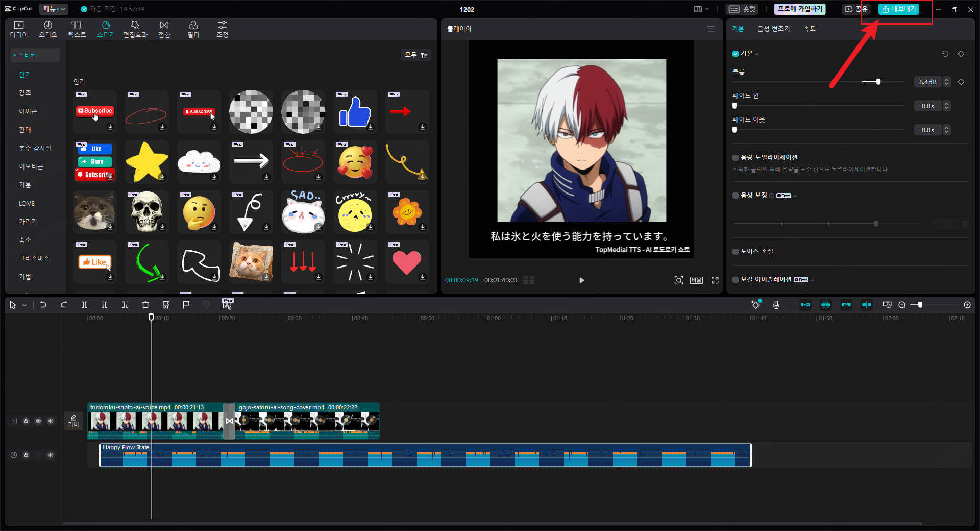
Task: Select the 크리스마스 sticker category
Action: click(x=34, y=258)
